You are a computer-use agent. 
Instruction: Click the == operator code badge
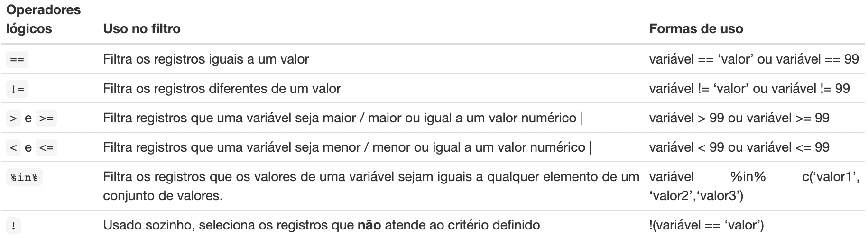(x=17, y=60)
